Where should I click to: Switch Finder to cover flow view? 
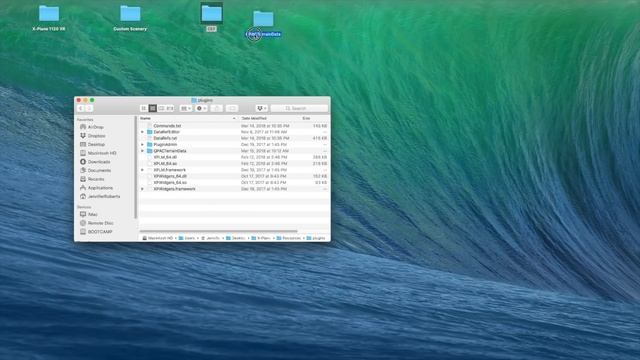tap(170, 108)
